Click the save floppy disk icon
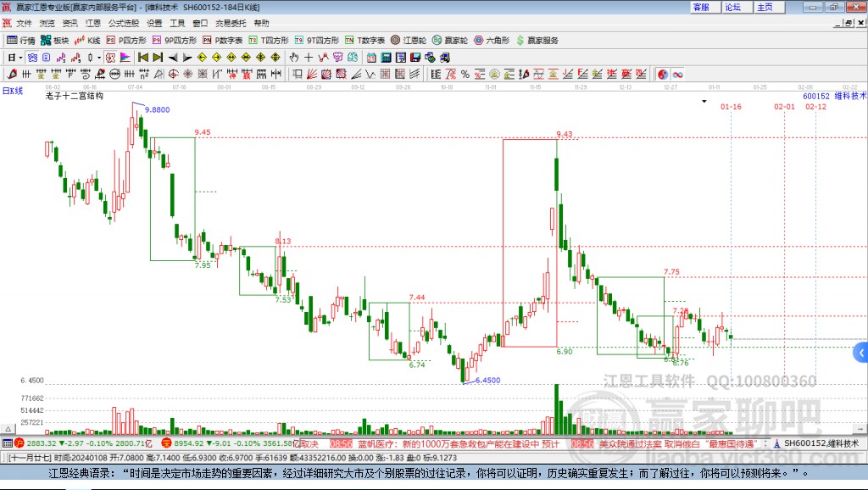868x490 pixels. click(415, 57)
